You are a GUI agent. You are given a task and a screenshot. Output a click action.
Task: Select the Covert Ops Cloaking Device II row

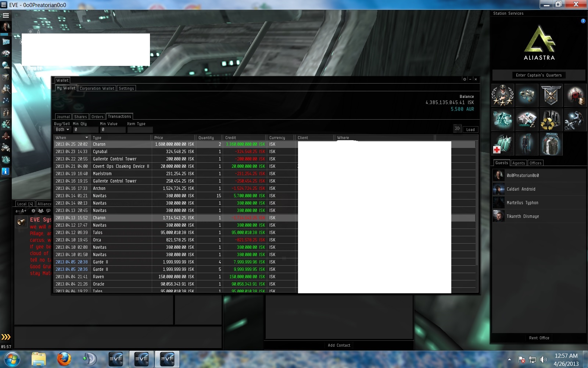tap(265, 166)
